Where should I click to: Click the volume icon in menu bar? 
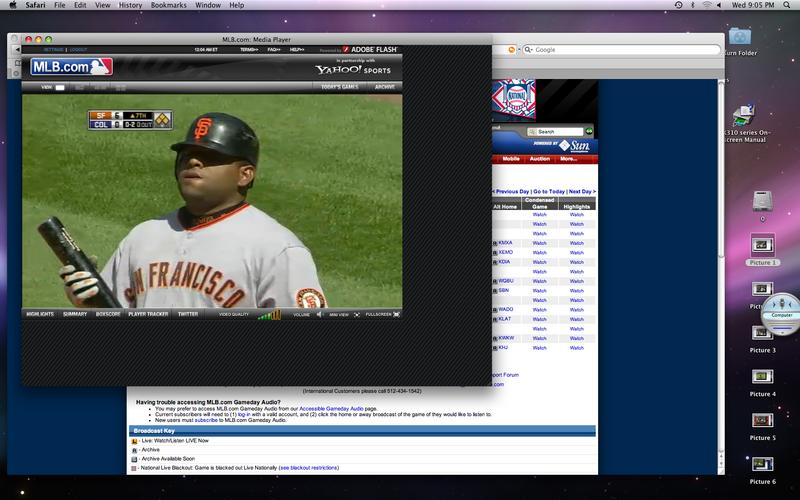click(719, 5)
